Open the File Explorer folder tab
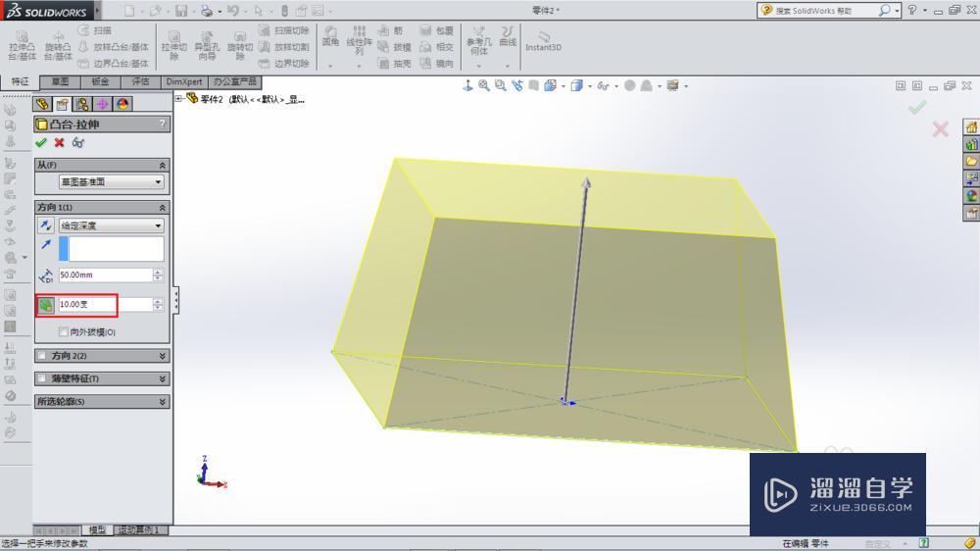This screenshot has height=551, width=980. tap(971, 162)
